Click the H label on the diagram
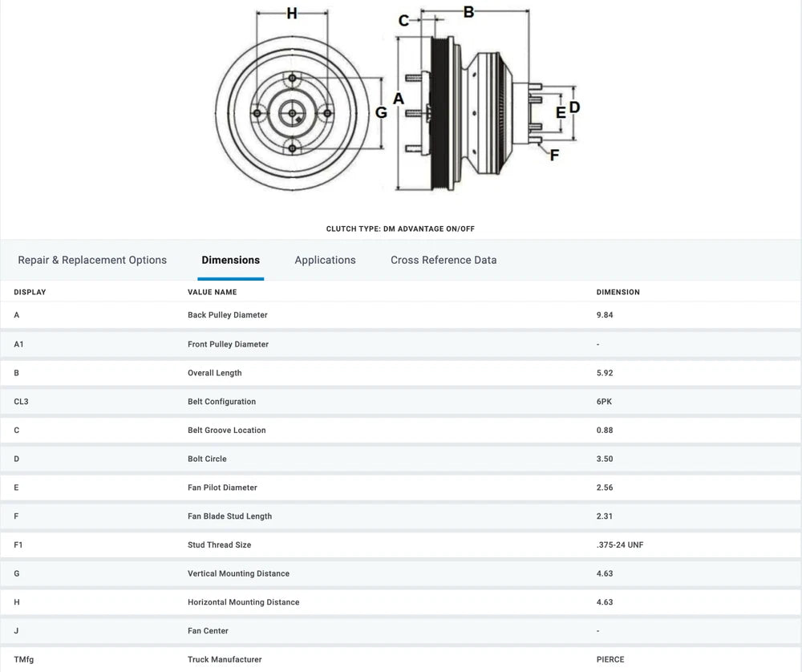This screenshot has height=672, width=802. tap(292, 13)
